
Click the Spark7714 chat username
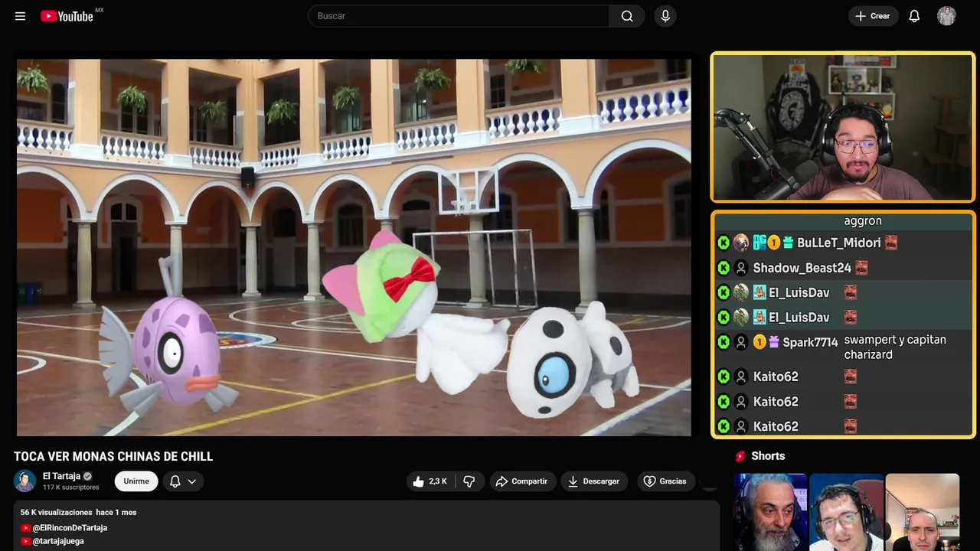810,342
